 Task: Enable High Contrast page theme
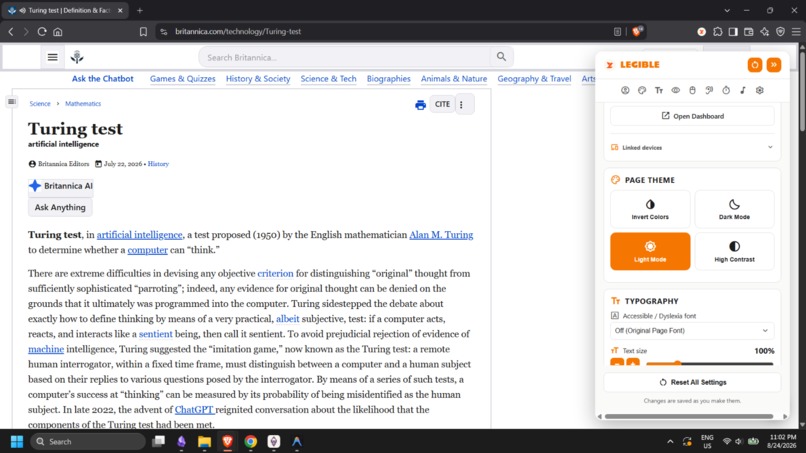point(734,251)
